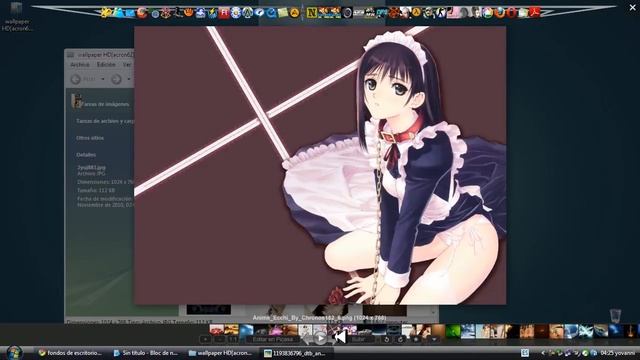Screen dimensions: 640x360
Task: Zoom out with the minus button
Action: click(x=220, y=339)
